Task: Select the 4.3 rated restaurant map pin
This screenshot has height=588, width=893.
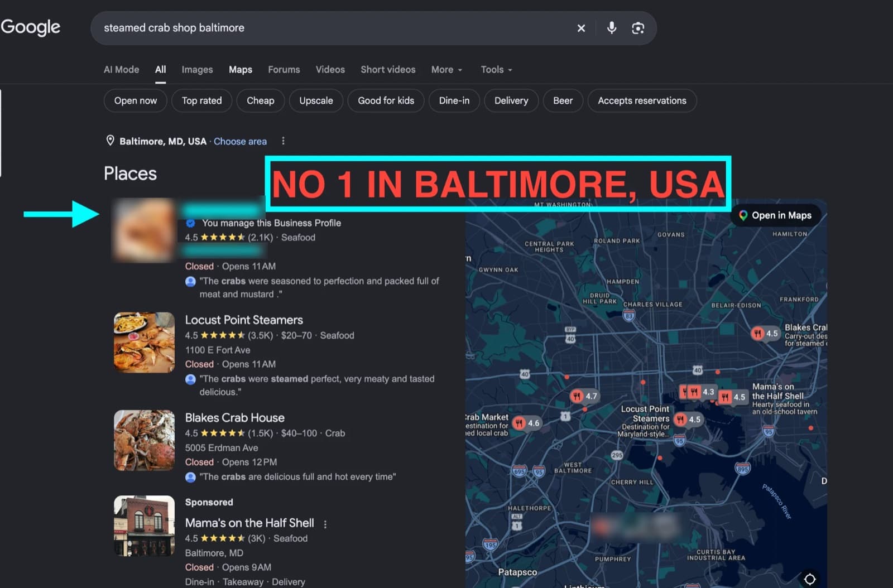Action: point(700,392)
